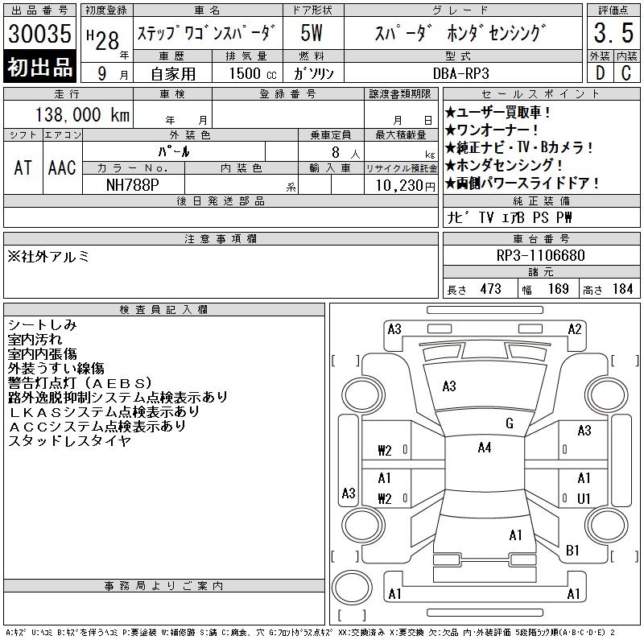Click the lot number 30035
The image size is (644, 644).
click(40, 34)
